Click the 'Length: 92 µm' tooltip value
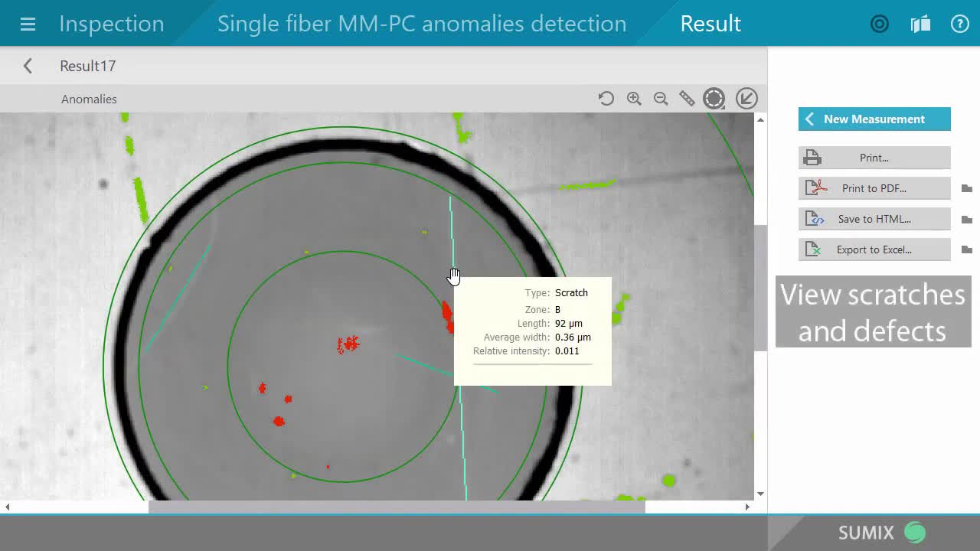The height and width of the screenshot is (551, 980). 569,324
